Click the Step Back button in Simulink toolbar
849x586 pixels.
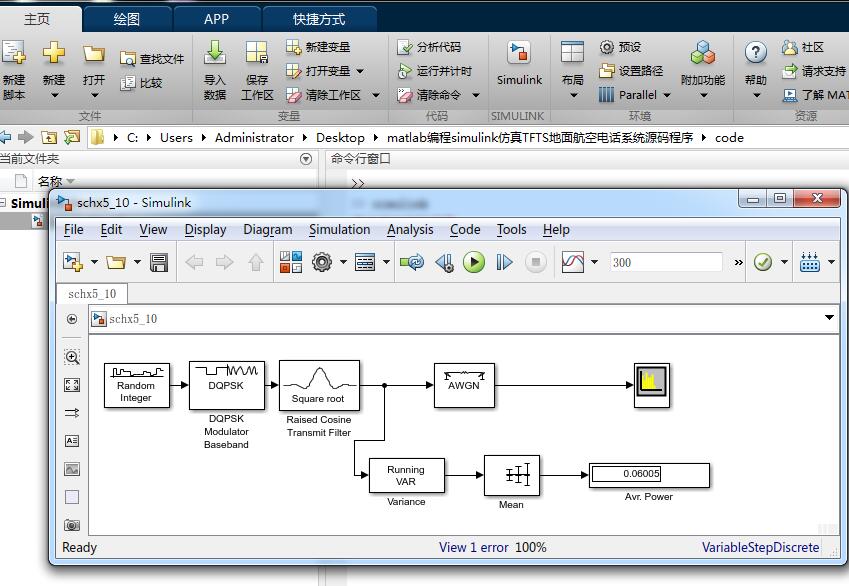(x=445, y=263)
